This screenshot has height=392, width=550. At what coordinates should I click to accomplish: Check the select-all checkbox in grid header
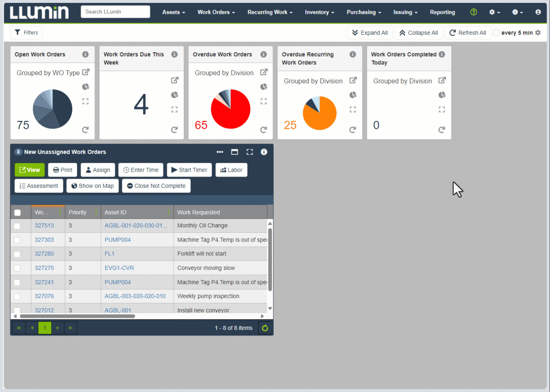pyautogui.click(x=17, y=212)
